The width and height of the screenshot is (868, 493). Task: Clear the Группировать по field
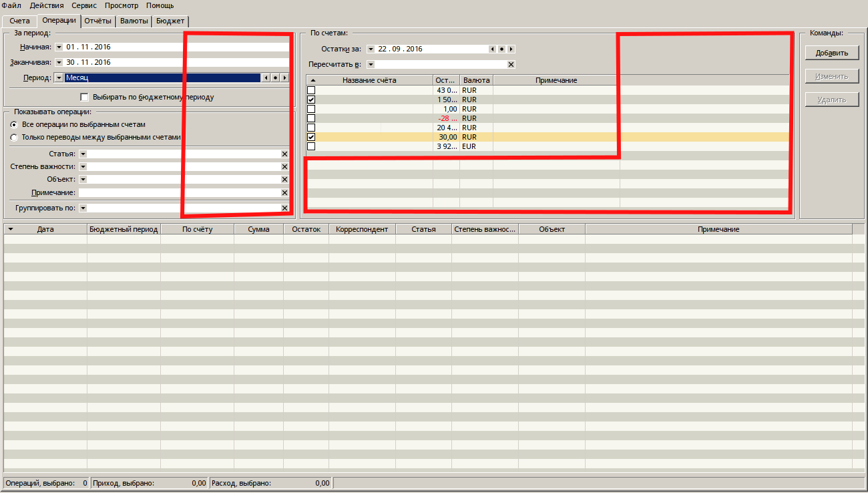coord(284,208)
